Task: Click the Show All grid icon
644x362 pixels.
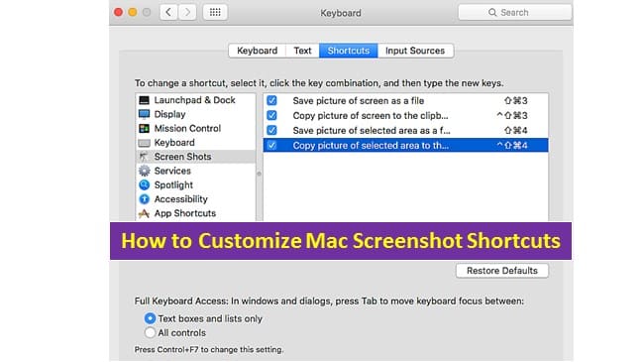Action: pyautogui.click(x=215, y=12)
